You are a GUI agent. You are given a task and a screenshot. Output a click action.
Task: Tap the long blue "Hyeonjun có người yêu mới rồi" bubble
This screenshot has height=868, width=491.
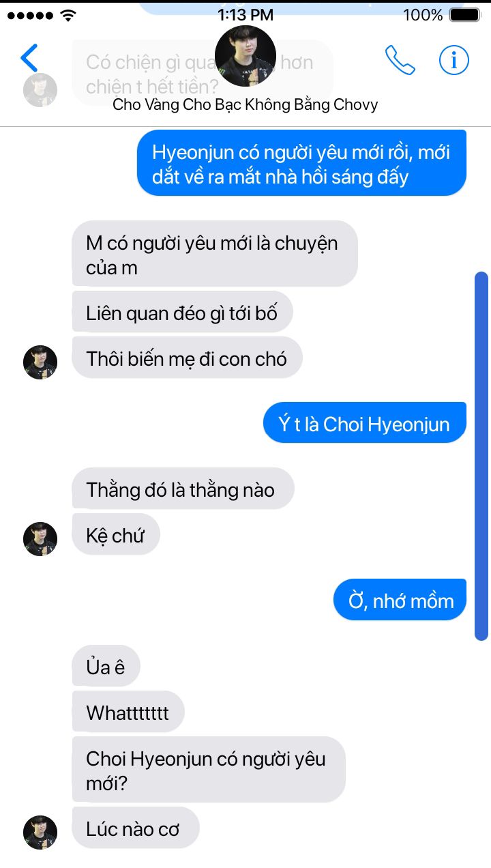tap(301, 163)
